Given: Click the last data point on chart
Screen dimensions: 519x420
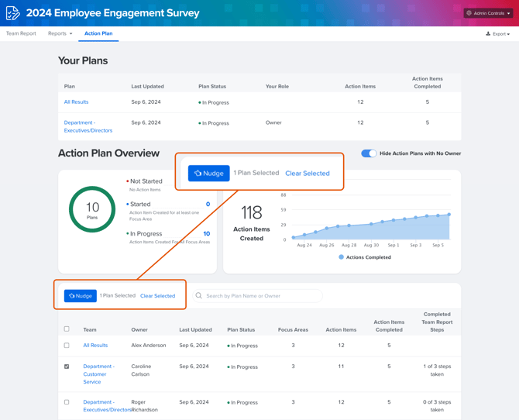Looking at the screenshot, I should click(449, 215).
